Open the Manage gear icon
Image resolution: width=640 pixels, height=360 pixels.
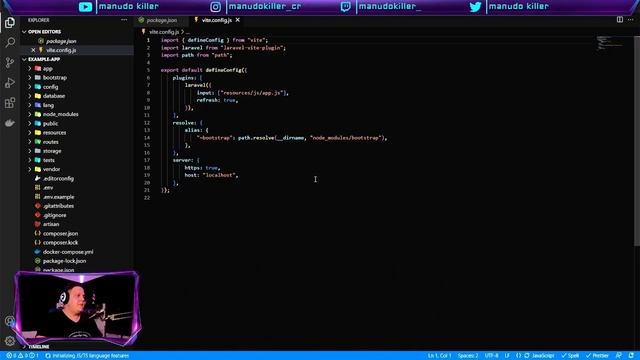[x=10, y=341]
